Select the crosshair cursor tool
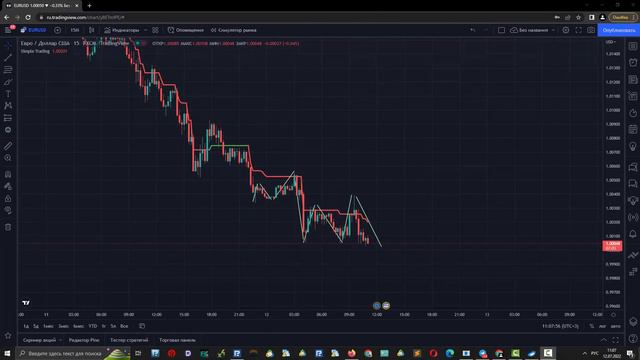The width and height of the screenshot is (640, 360). 8,46
